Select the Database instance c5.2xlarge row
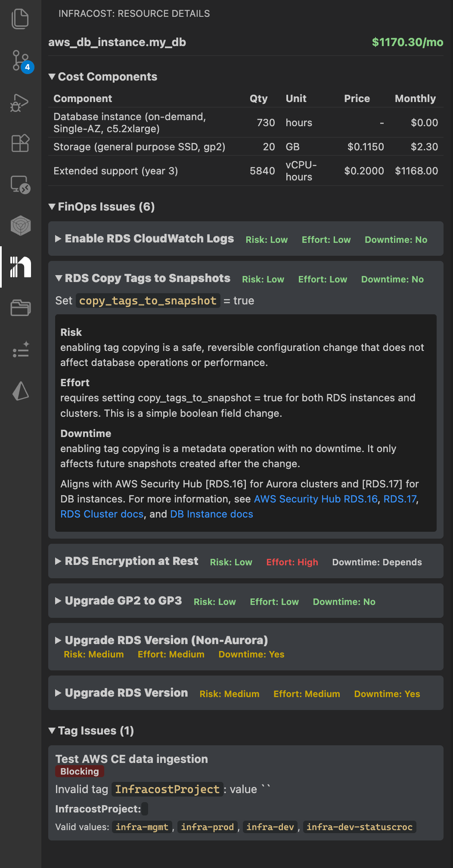The image size is (453, 868). click(246, 123)
